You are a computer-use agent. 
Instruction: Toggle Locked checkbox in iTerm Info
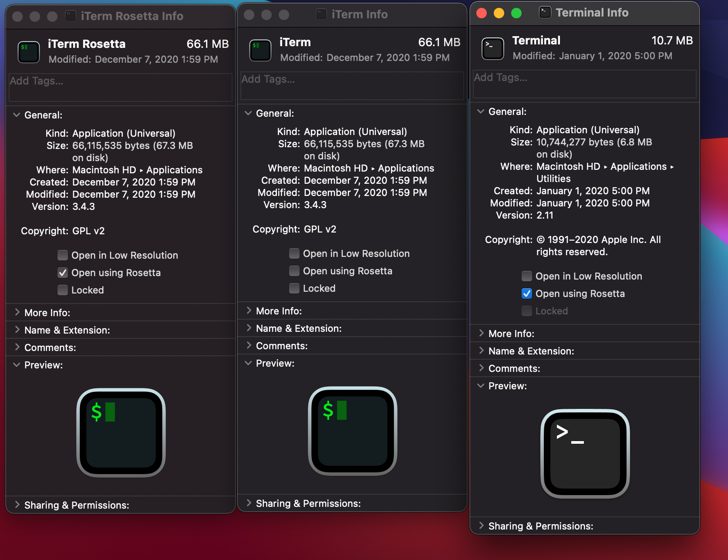294,288
